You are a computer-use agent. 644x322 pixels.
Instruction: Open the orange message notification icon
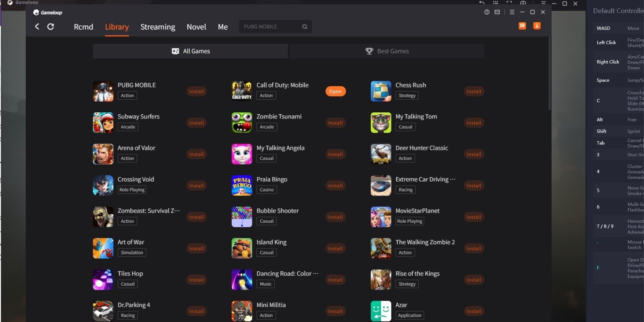pyautogui.click(x=522, y=26)
